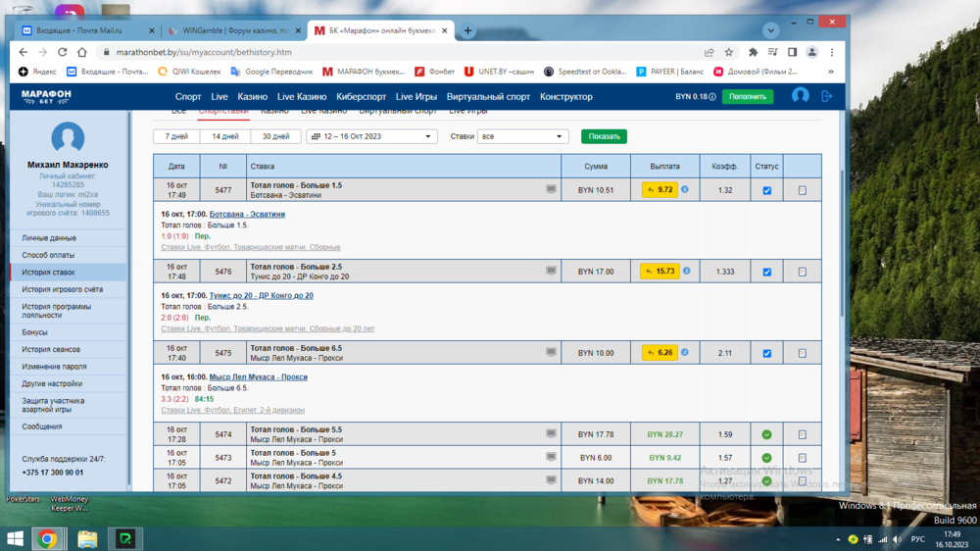Image resolution: width=980 pixels, height=551 pixels.
Task: Expand the browser tab search chevron
Action: [x=770, y=30]
